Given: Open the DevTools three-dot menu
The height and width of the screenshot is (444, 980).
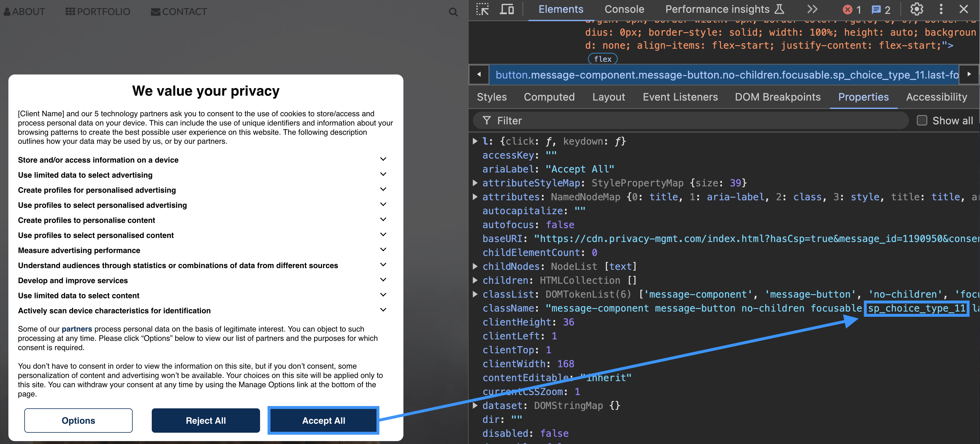Looking at the screenshot, I should point(941,9).
